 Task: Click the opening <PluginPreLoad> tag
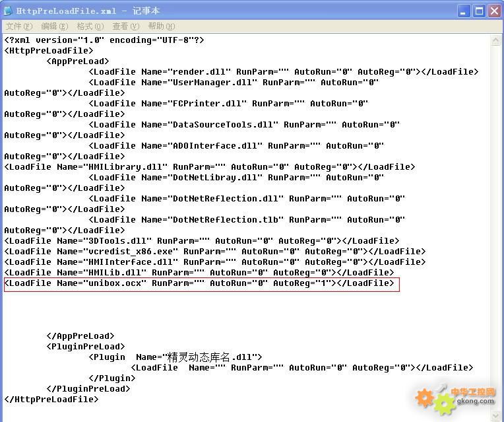pyautogui.click(x=86, y=347)
